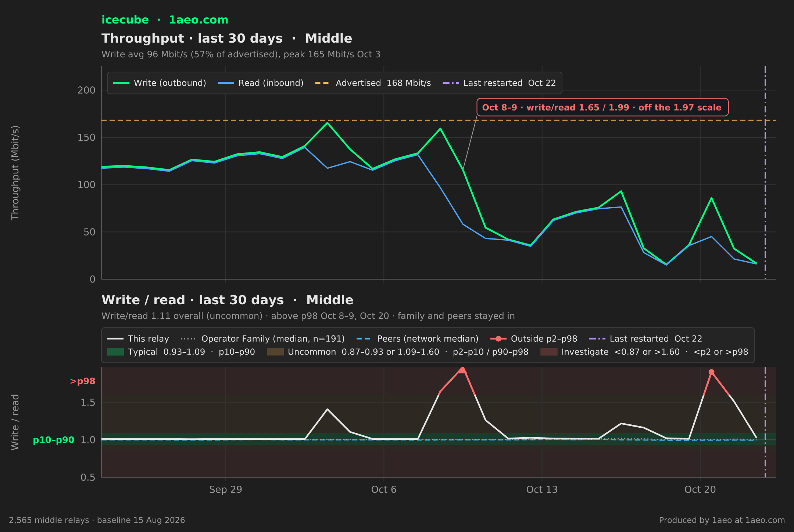794x532 pixels.
Task: Click the 0.5 tick on ratio axis
Action: click(x=88, y=478)
